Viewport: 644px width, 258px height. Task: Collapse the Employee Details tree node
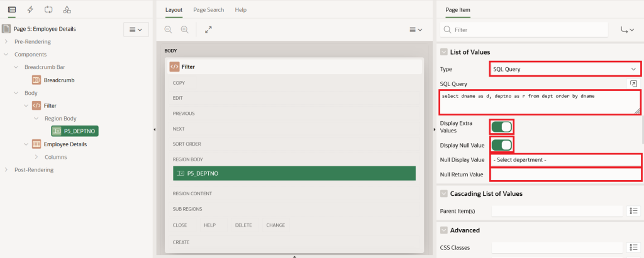point(26,144)
